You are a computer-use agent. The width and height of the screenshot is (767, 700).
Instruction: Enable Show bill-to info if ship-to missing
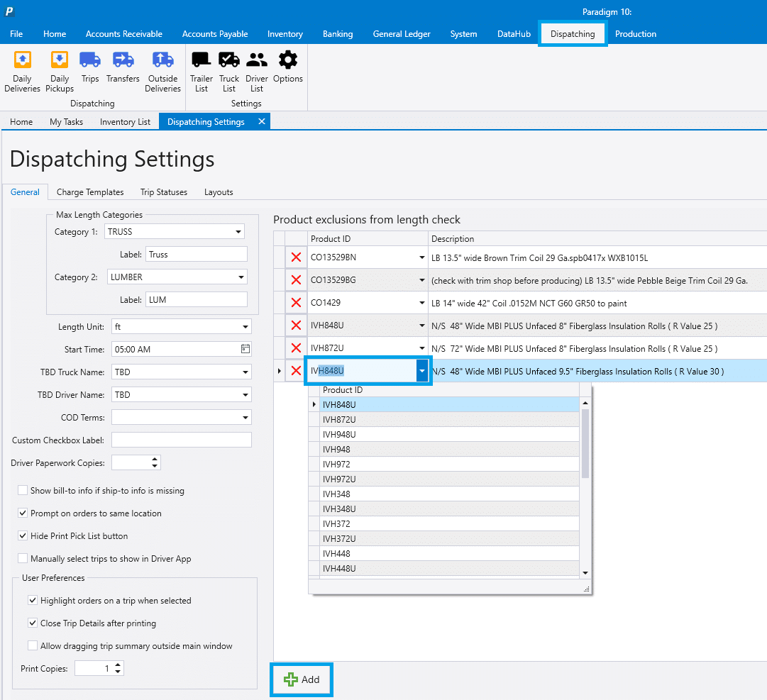coord(22,490)
